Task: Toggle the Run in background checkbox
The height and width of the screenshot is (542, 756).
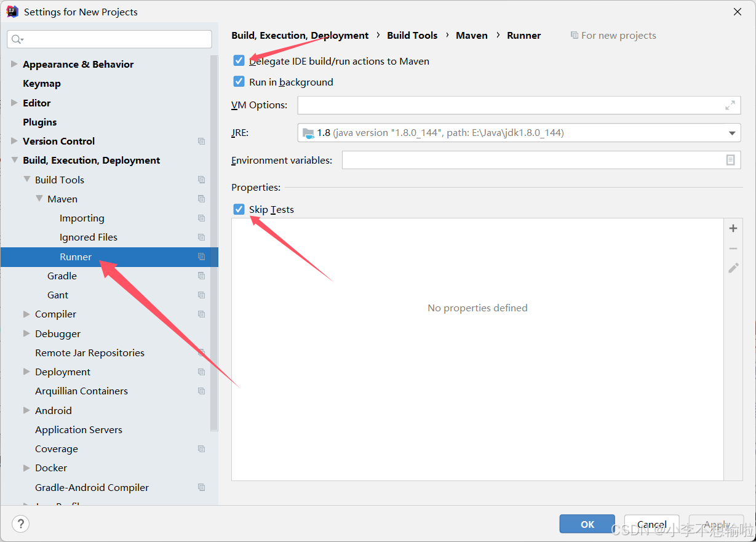Action: (239, 82)
